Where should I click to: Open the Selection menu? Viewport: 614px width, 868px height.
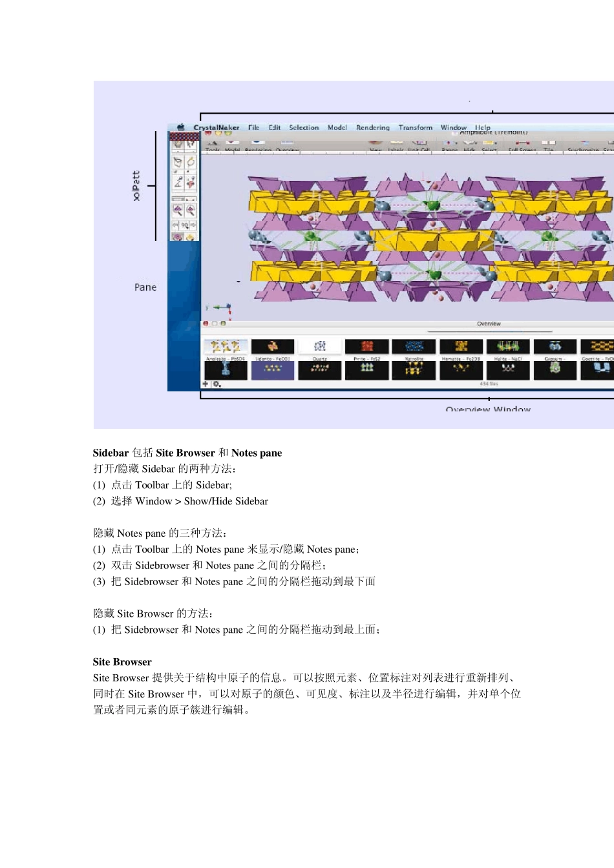tap(304, 127)
